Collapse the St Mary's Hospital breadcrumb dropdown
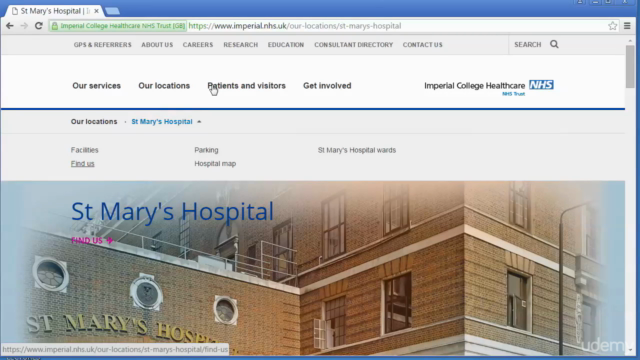640x360 pixels. (199, 122)
